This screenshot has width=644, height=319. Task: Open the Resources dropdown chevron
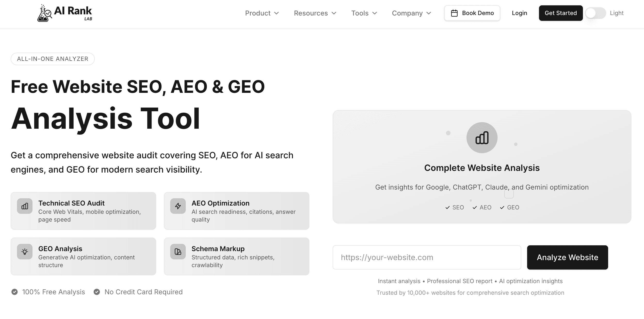click(x=334, y=13)
